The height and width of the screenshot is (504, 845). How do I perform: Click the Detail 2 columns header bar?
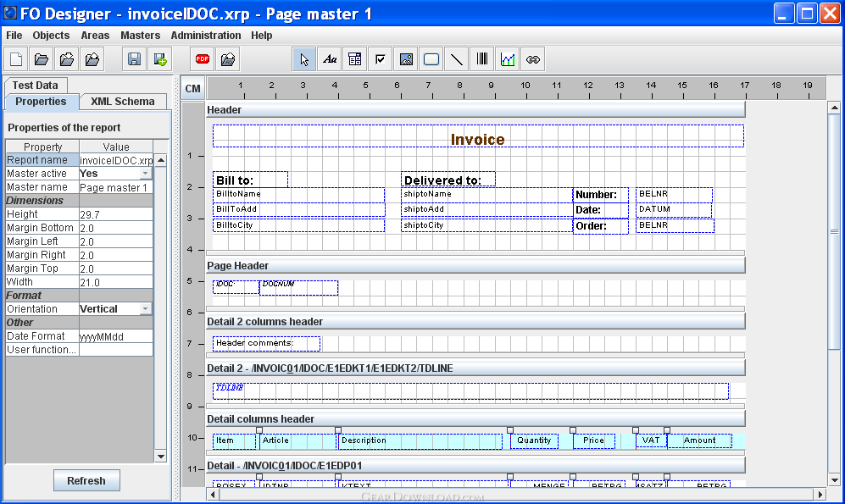(x=475, y=322)
